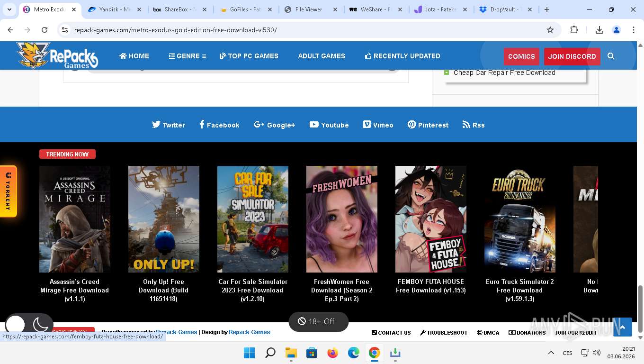Click the TRENDING NOW label
Viewport: 644px width, 364px height.
coord(67,154)
